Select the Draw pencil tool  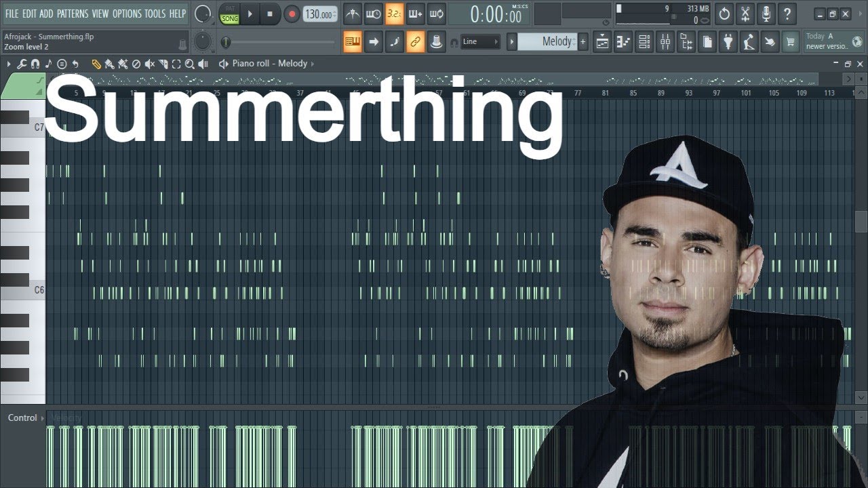96,64
